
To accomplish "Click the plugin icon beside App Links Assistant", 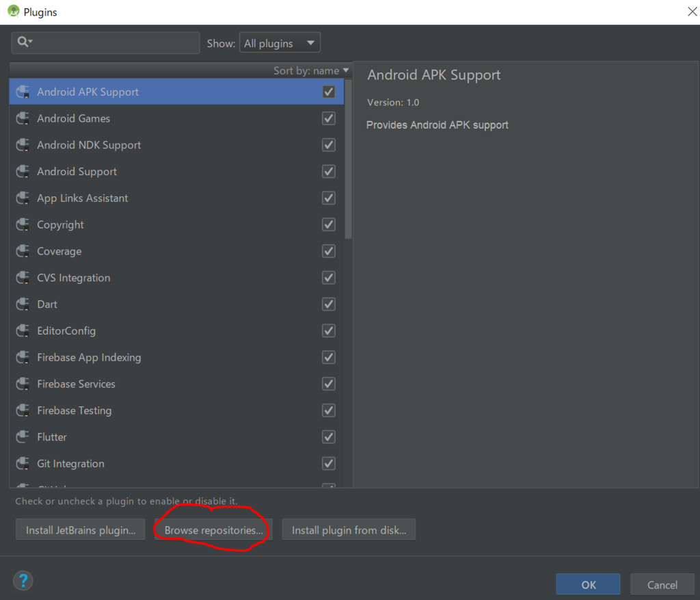I will (23, 198).
